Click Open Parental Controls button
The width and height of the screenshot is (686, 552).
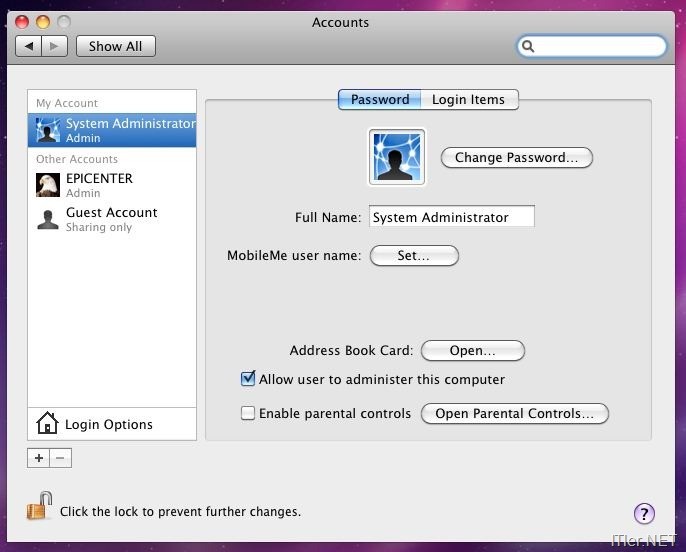click(514, 414)
